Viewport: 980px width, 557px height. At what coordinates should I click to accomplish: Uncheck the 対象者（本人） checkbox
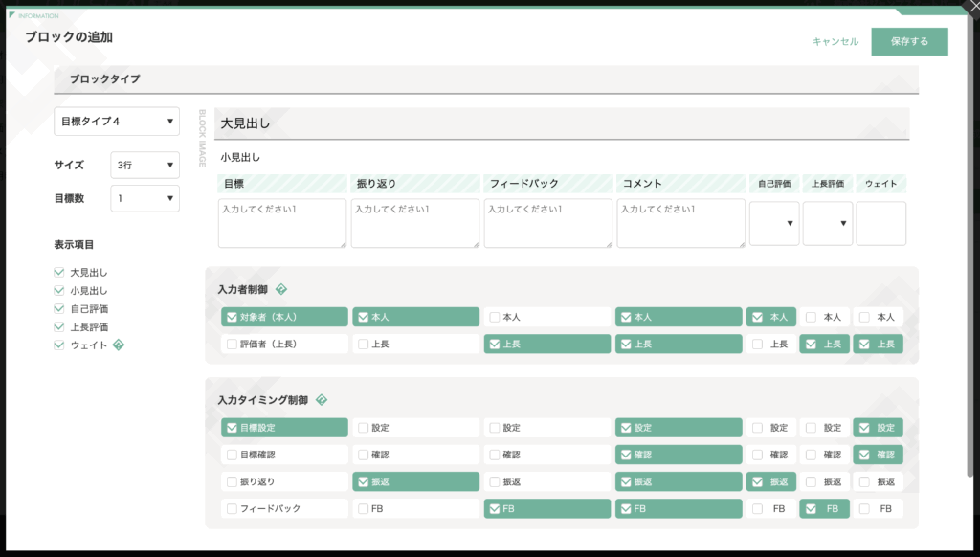(x=231, y=317)
